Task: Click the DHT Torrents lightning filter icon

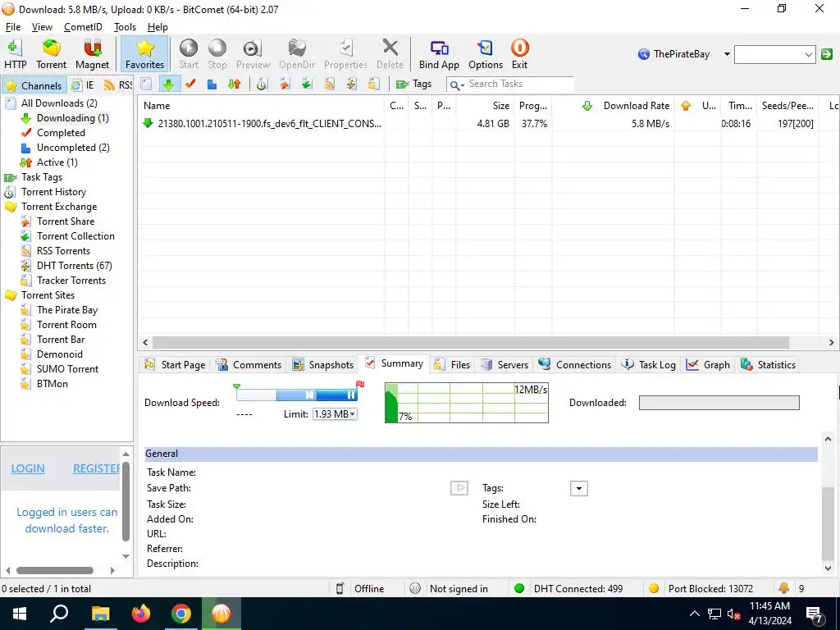Action: tap(351, 84)
